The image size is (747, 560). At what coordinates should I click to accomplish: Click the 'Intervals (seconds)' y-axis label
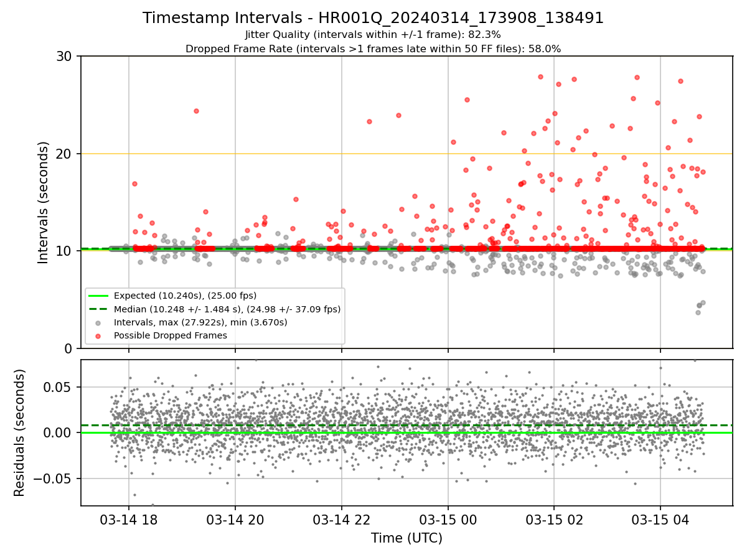coord(44,202)
